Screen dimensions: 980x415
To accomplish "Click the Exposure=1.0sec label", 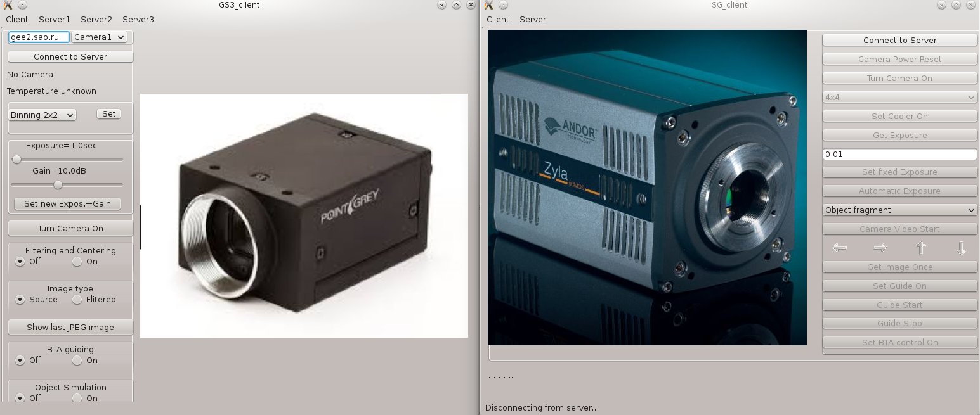I will (x=62, y=145).
